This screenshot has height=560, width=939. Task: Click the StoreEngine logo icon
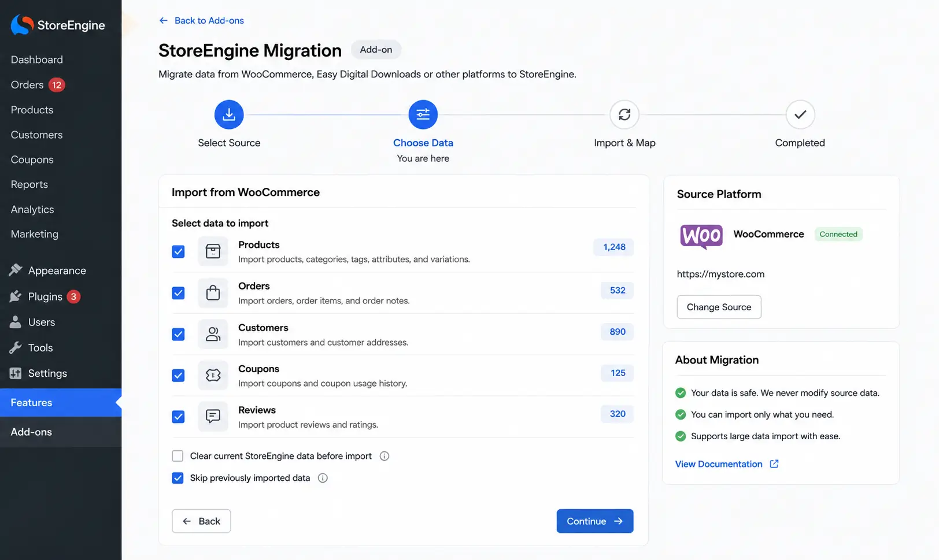pyautogui.click(x=22, y=25)
